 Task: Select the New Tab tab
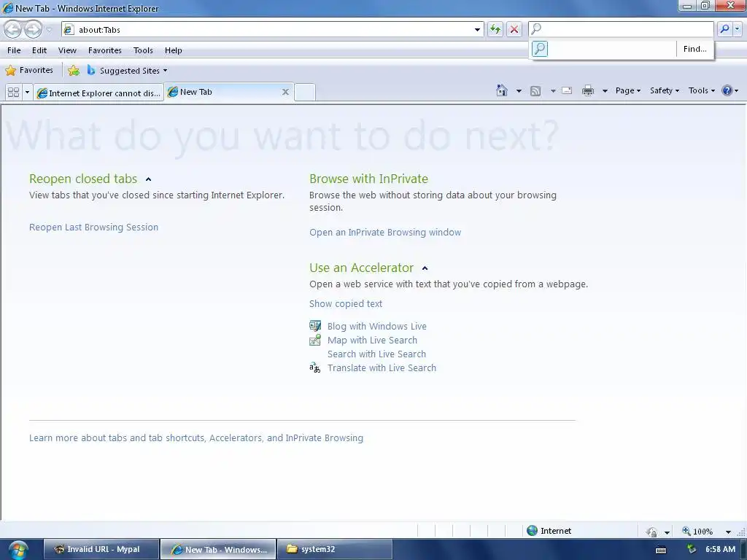pos(224,92)
